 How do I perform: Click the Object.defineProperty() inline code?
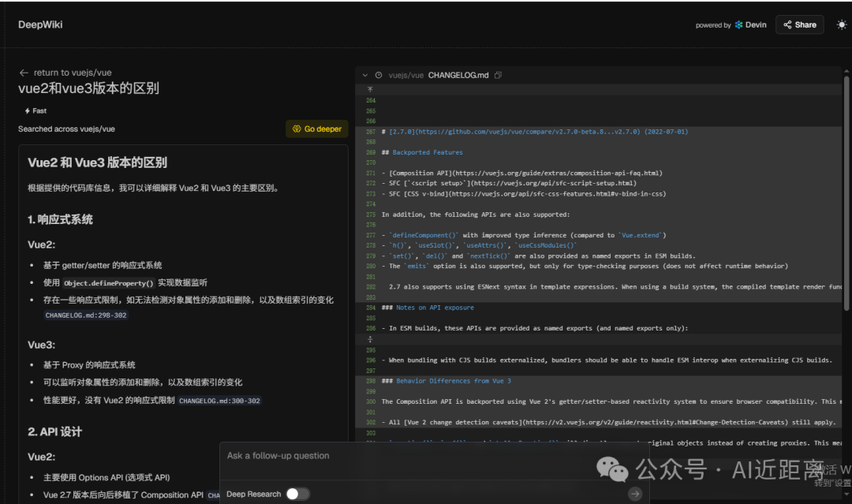109,283
